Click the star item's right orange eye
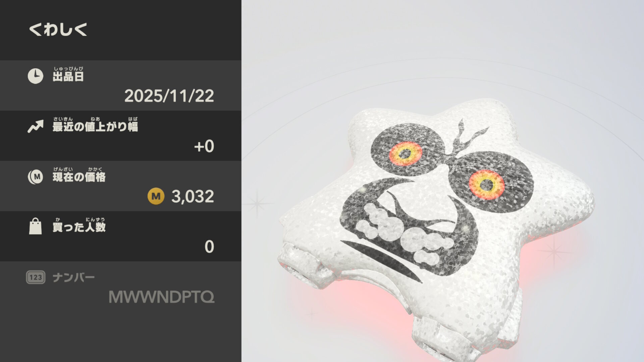Screen dimensions: 644x362 tap(487, 185)
